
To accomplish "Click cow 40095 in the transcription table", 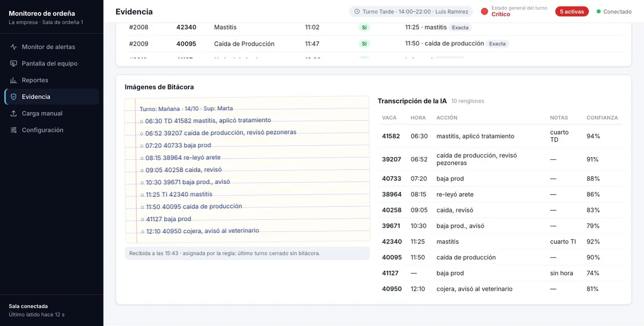I will click(x=392, y=257).
